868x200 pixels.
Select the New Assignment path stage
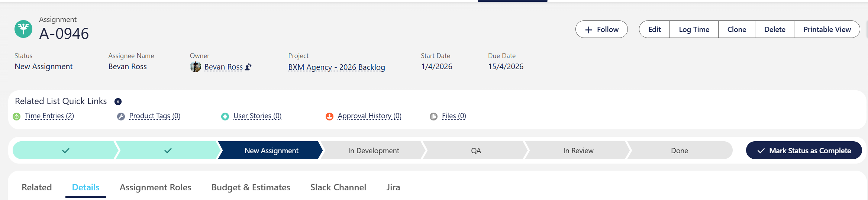point(271,151)
